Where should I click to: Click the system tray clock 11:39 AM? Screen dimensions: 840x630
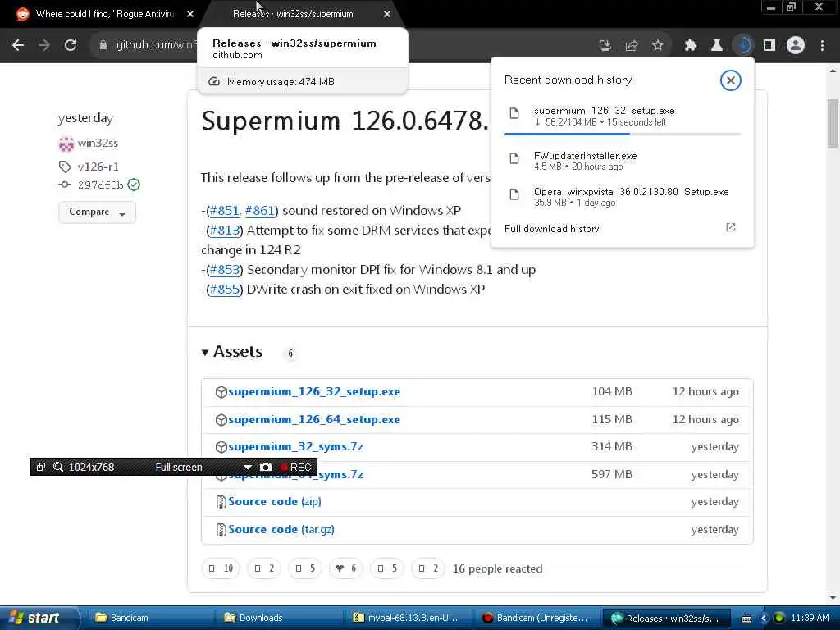(810, 618)
